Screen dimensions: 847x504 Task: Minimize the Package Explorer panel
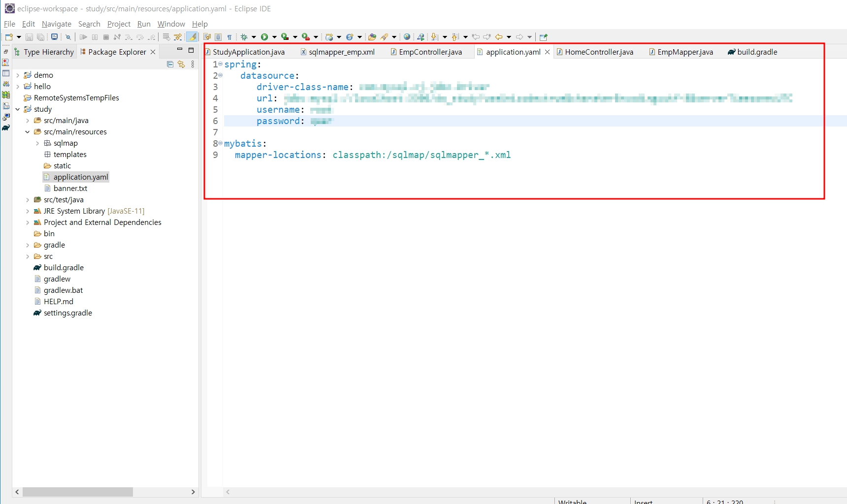click(x=180, y=50)
